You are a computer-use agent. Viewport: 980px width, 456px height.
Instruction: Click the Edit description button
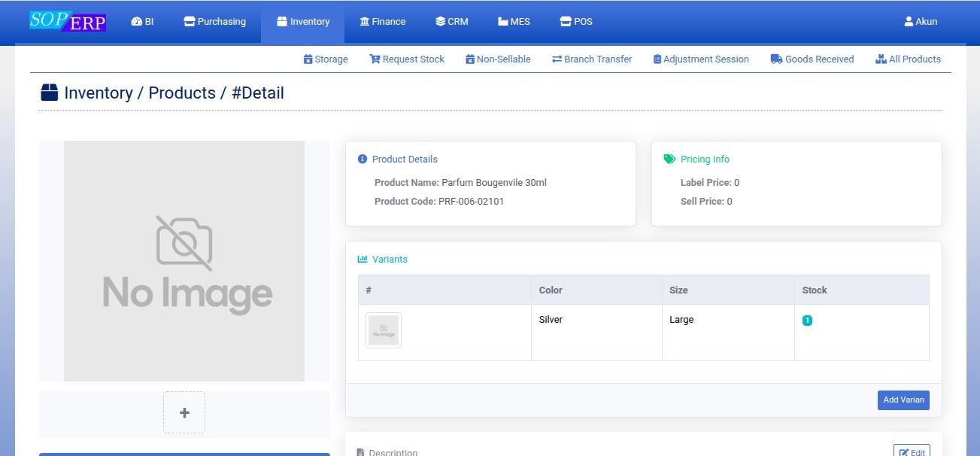[912, 451]
